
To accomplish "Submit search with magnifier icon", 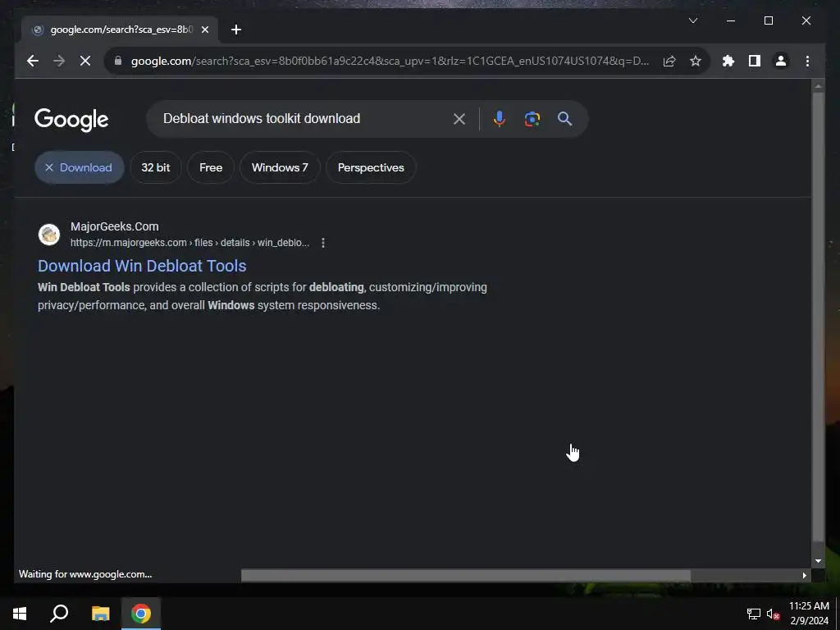I will [564, 119].
